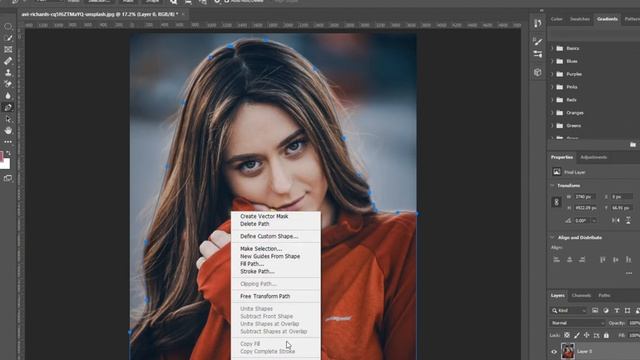
Task: Expand the Blues gradient folder
Action: click(x=552, y=61)
